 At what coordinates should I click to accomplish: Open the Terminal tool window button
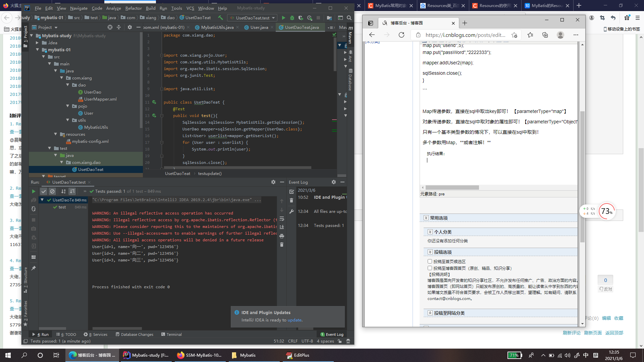tap(171, 335)
